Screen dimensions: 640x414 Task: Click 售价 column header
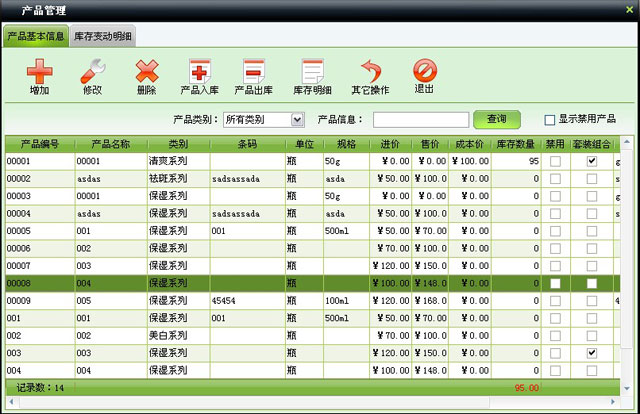coord(430,143)
